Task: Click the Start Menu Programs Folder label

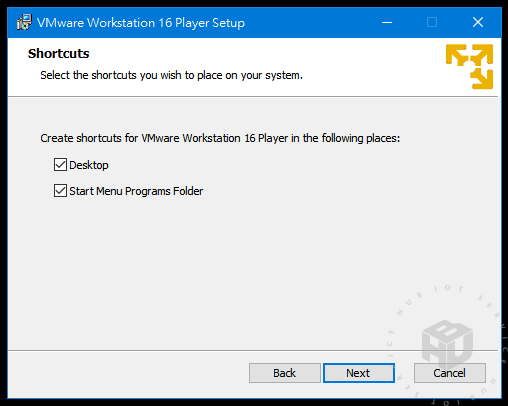Action: click(136, 191)
